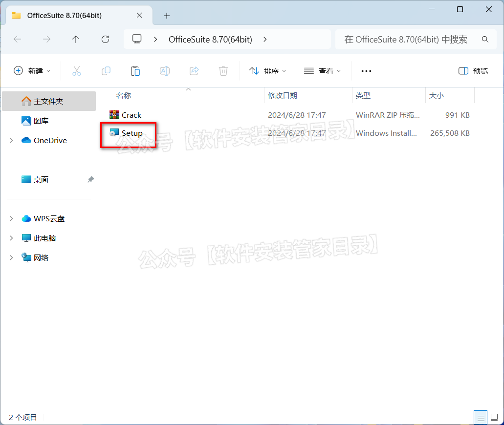504x425 pixels.
Task: Click the 991 KB size cell
Action: [458, 115]
